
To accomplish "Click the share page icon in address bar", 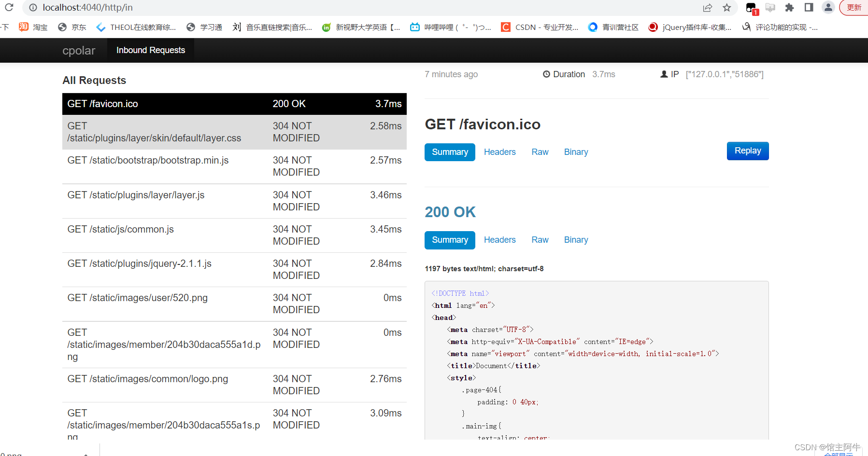I will pyautogui.click(x=708, y=8).
